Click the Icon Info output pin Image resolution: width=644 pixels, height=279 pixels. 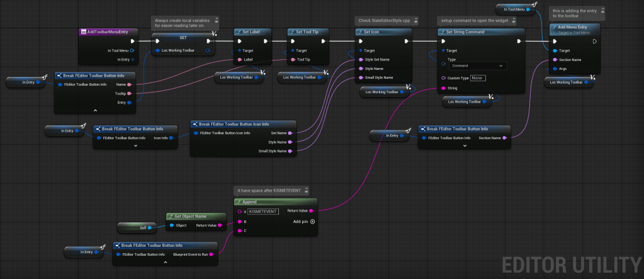point(171,138)
